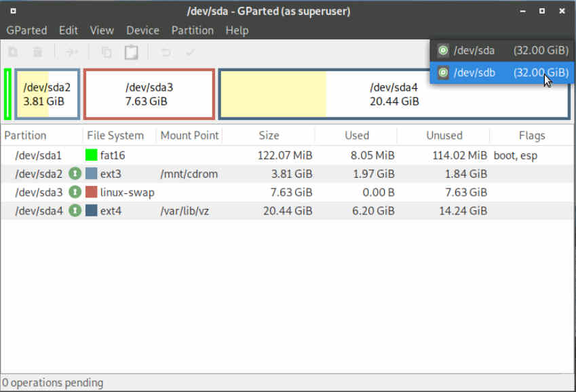The height and width of the screenshot is (392, 576).
Task: Click the disk icon next to /dev/sda
Action: pos(444,50)
